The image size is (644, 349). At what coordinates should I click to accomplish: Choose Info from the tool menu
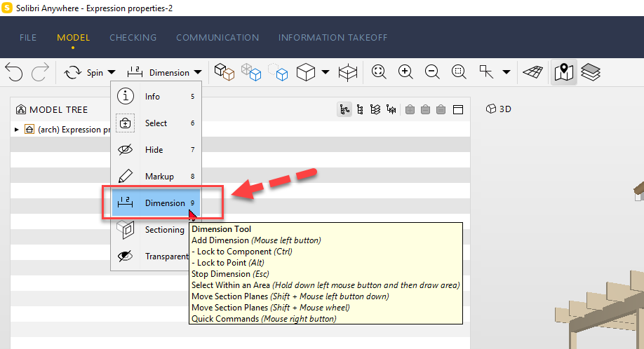(156, 97)
